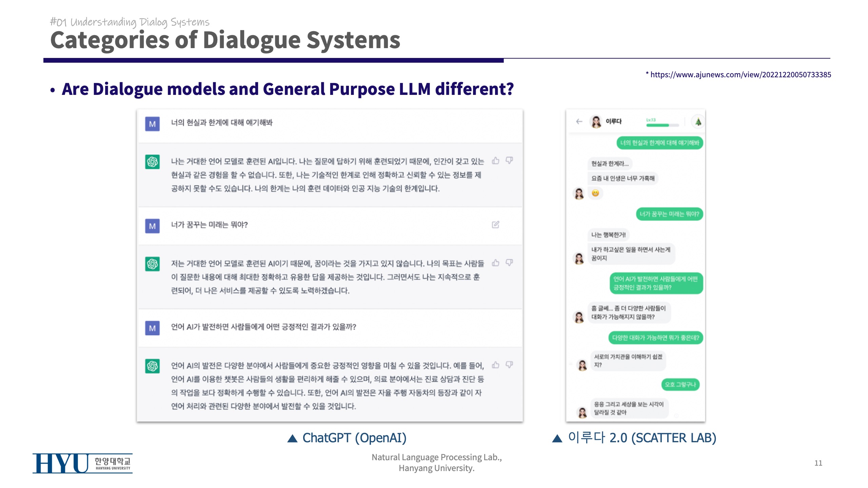
Task: Click the 이루다 profile avatar in the chat header
Action: pyautogui.click(x=596, y=122)
